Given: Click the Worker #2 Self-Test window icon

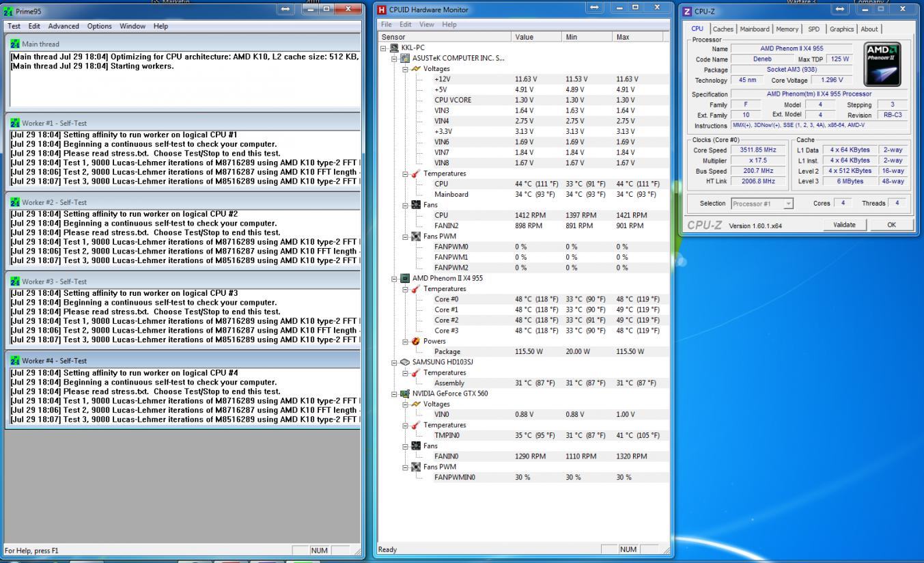Looking at the screenshot, I should pyautogui.click(x=15, y=202).
